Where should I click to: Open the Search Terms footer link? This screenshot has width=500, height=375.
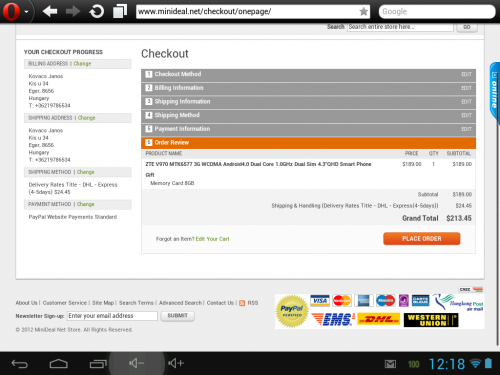[x=136, y=303]
